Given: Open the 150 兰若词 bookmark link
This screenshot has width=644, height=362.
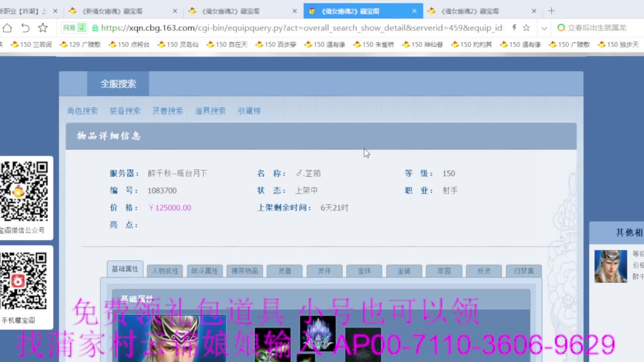Looking at the screenshot, I should coord(30,44).
